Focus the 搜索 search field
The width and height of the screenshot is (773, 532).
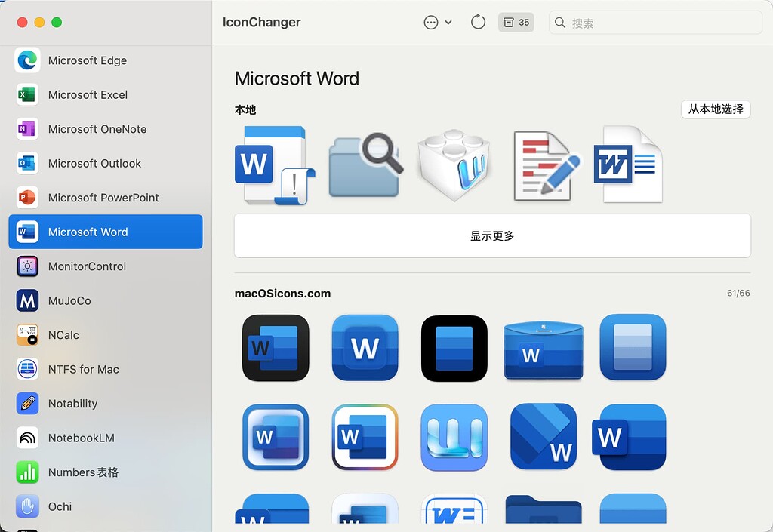coord(656,23)
